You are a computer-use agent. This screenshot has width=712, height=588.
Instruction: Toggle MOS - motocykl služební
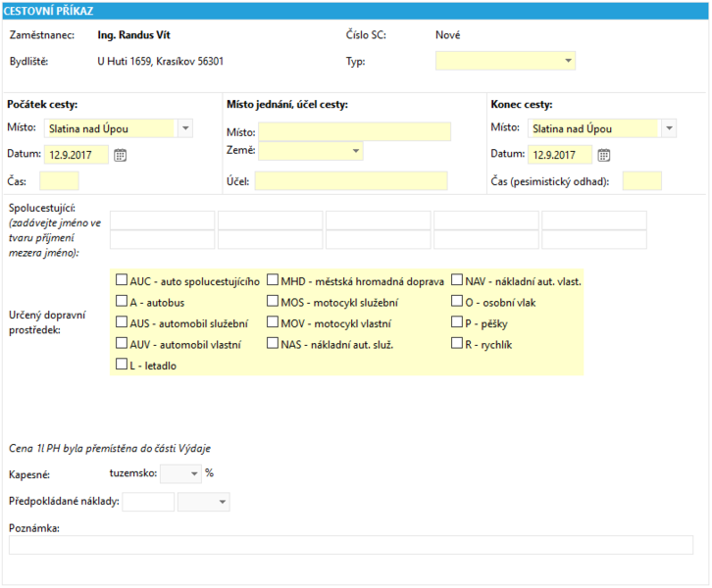point(273,301)
